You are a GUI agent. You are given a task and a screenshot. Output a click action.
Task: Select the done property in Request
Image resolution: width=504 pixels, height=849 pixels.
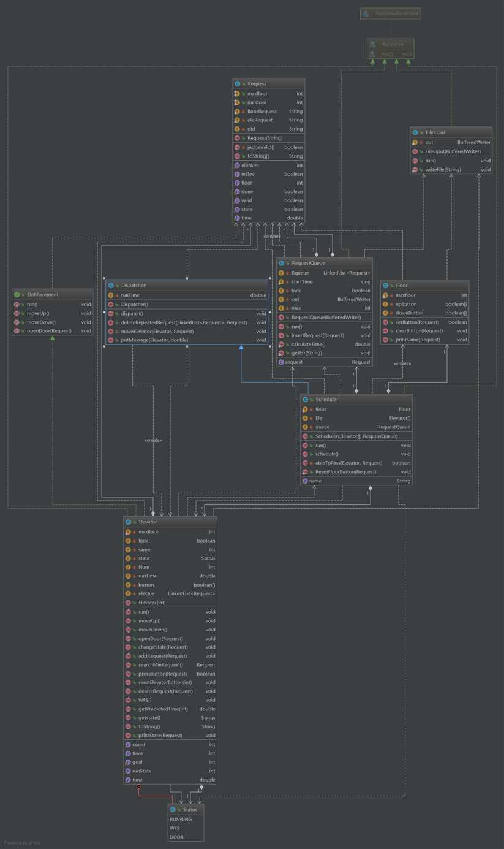point(268,192)
